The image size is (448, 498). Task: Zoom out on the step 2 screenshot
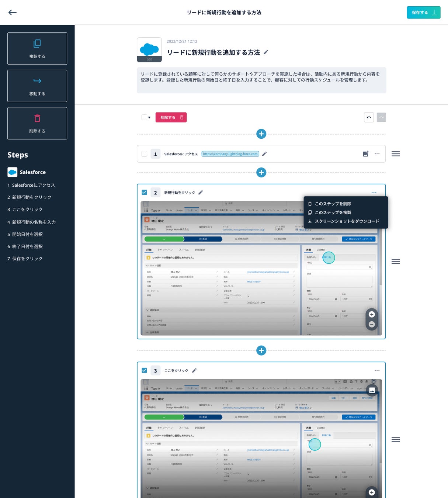click(x=372, y=324)
